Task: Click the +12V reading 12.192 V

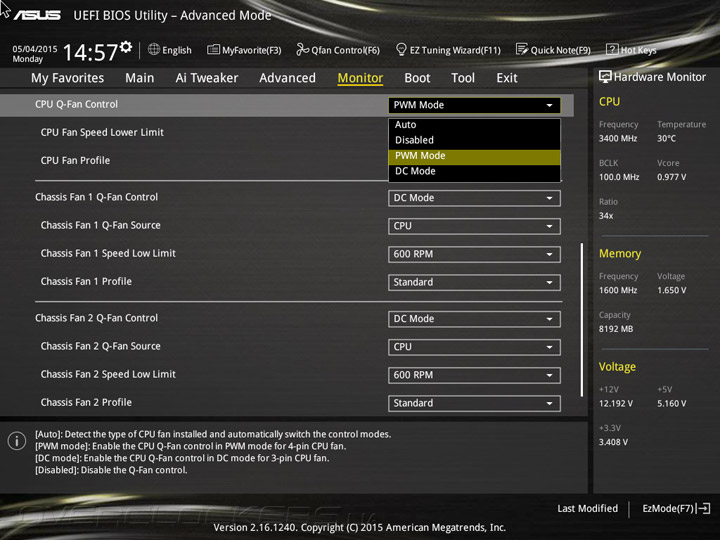Action: pyautogui.click(x=616, y=403)
